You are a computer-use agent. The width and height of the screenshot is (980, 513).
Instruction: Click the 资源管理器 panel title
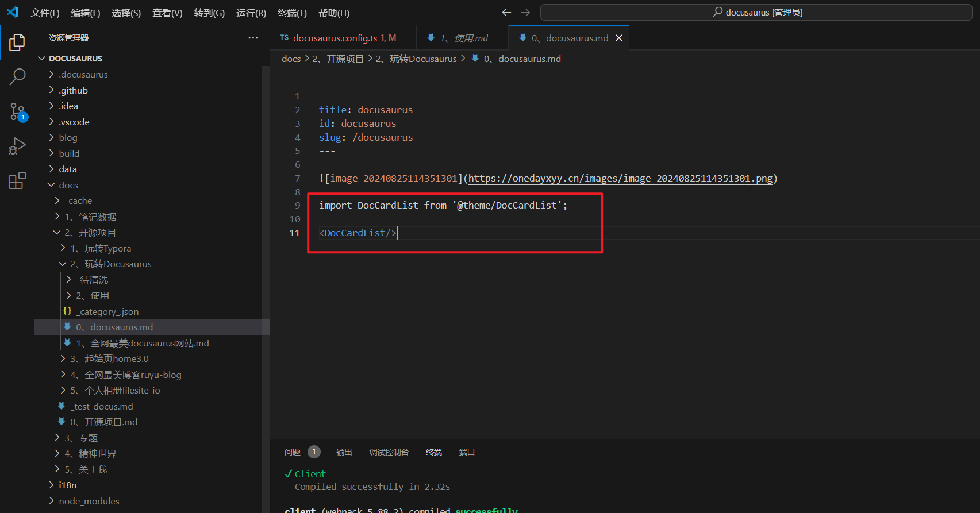68,38
